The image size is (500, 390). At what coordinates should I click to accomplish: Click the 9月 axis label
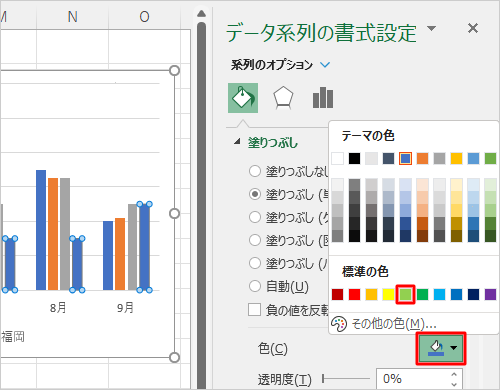(x=125, y=307)
